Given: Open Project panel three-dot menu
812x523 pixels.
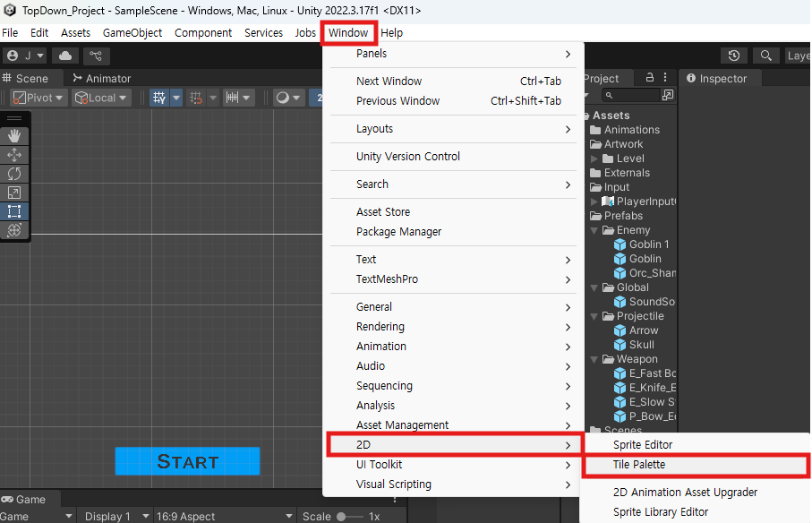Looking at the screenshot, I should pyautogui.click(x=665, y=77).
